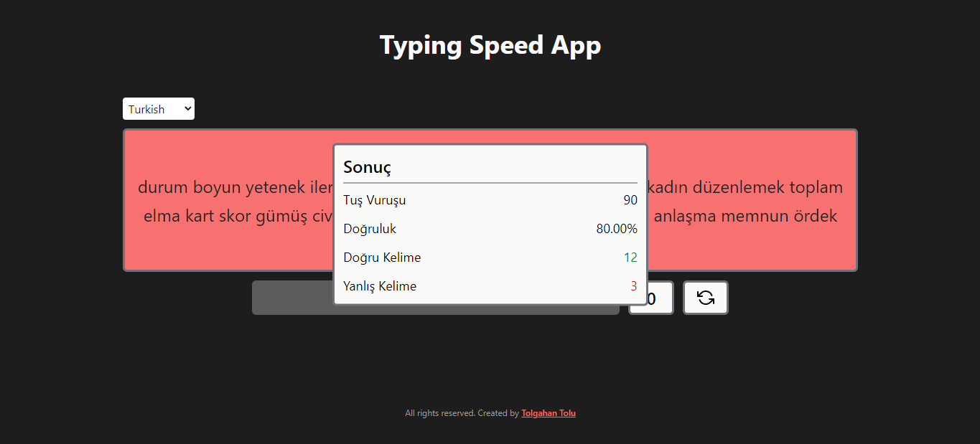Click the green Doğru Kelime count 12
980x444 pixels.
630,257
